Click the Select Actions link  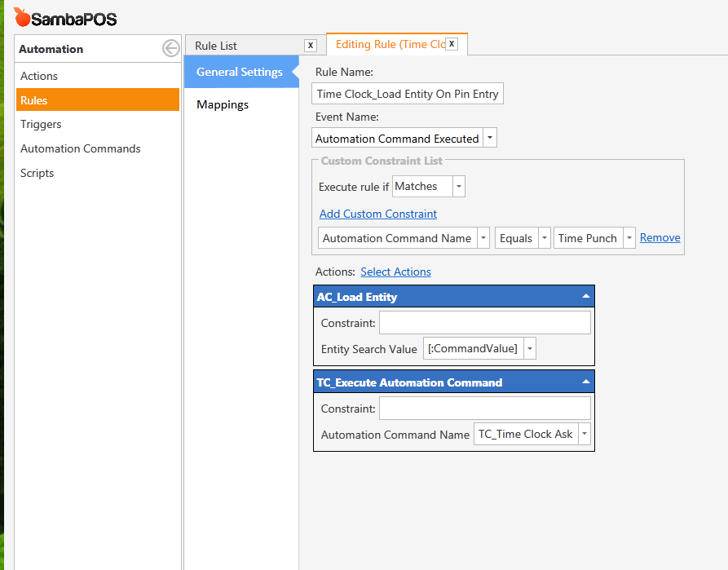[395, 272]
